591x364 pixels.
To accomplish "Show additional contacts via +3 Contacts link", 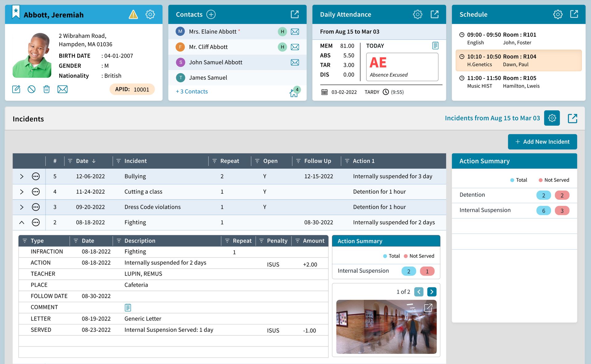I will pyautogui.click(x=191, y=91).
